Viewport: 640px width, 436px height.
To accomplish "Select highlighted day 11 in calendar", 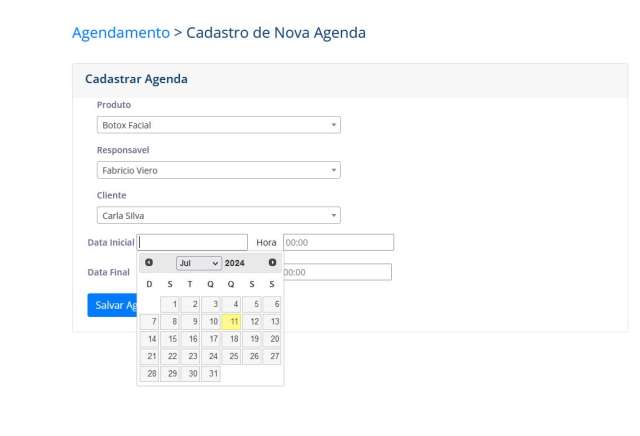I will 231,322.
